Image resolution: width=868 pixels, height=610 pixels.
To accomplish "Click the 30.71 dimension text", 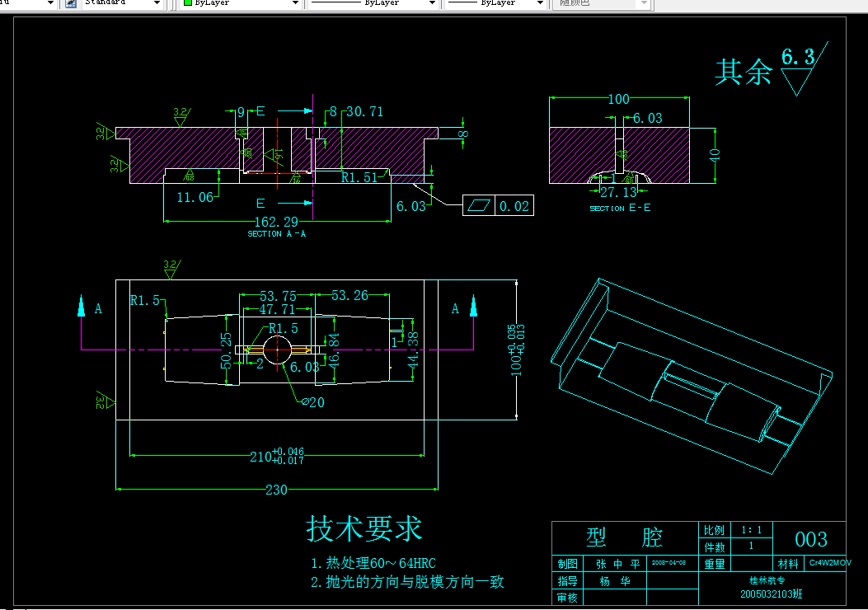I will [x=365, y=112].
